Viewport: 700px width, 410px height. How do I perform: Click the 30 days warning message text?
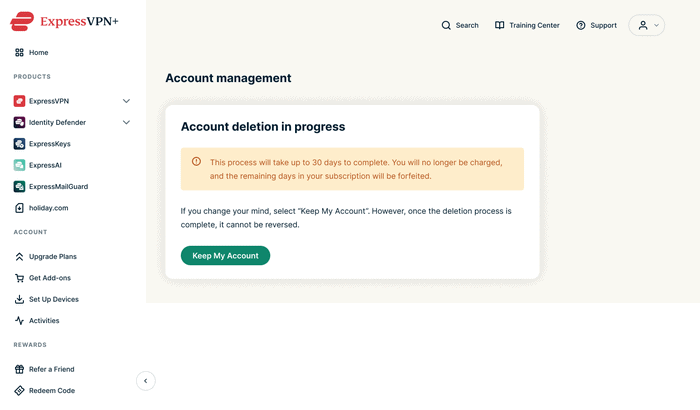[x=356, y=169]
